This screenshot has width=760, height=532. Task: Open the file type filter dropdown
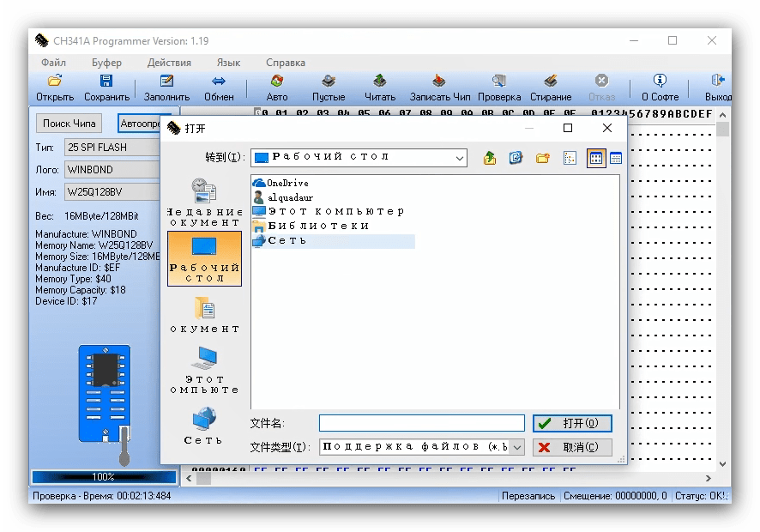tap(516, 447)
